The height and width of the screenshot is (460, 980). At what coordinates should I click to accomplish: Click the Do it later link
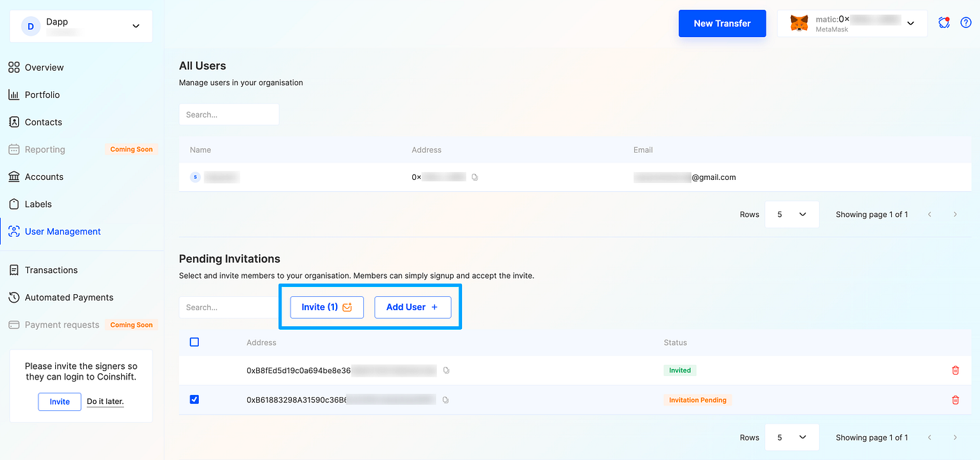pos(105,401)
